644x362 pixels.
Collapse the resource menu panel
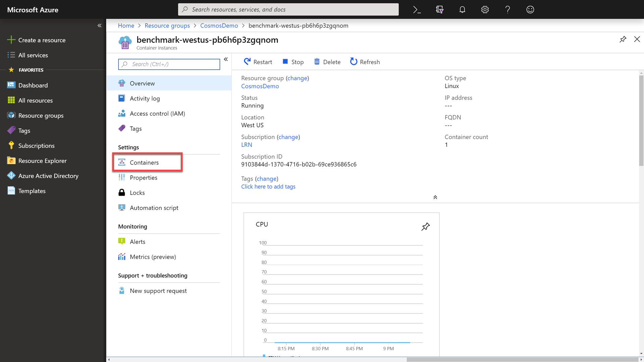pos(226,59)
